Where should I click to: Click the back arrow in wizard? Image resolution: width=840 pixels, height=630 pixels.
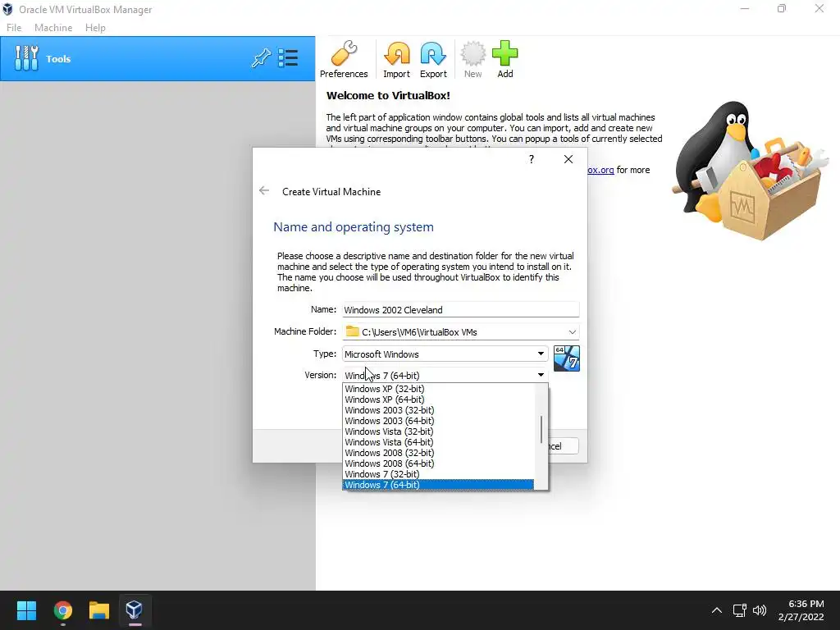[x=263, y=190]
